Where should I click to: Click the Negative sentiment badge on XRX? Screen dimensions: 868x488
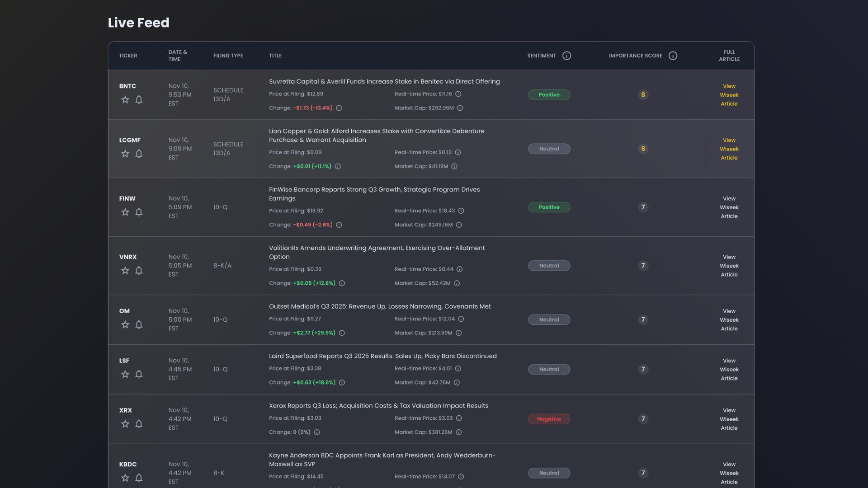coord(549,419)
